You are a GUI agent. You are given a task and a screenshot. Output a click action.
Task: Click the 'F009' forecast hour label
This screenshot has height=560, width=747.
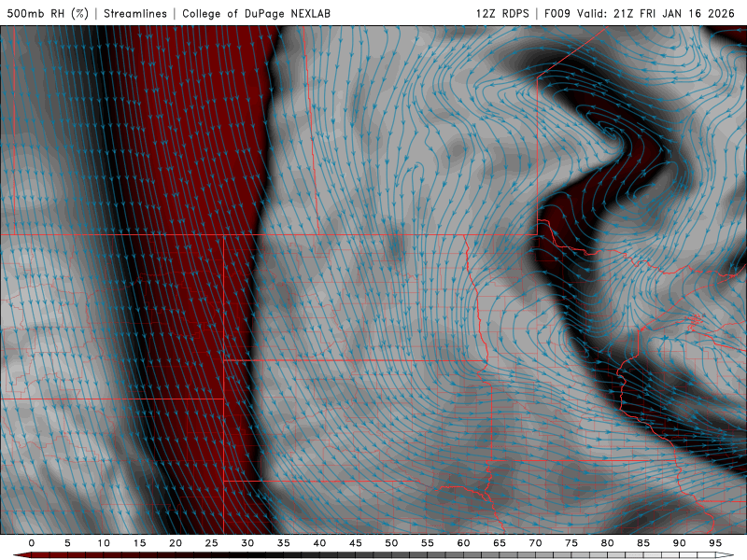click(x=557, y=13)
